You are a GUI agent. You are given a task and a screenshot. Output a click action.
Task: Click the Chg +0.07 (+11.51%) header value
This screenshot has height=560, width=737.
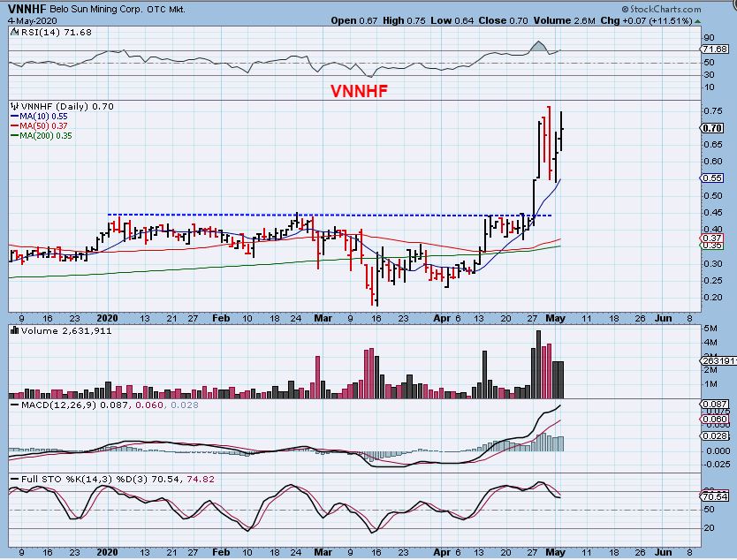[x=646, y=20]
